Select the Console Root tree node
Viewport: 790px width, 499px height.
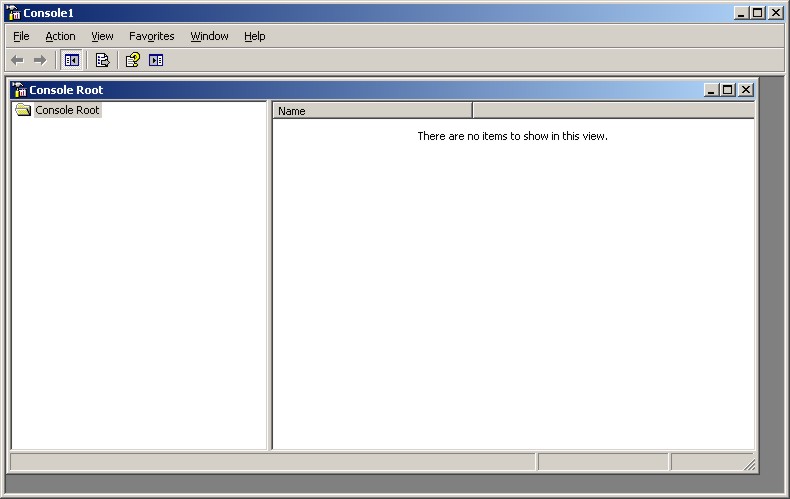click(x=67, y=110)
